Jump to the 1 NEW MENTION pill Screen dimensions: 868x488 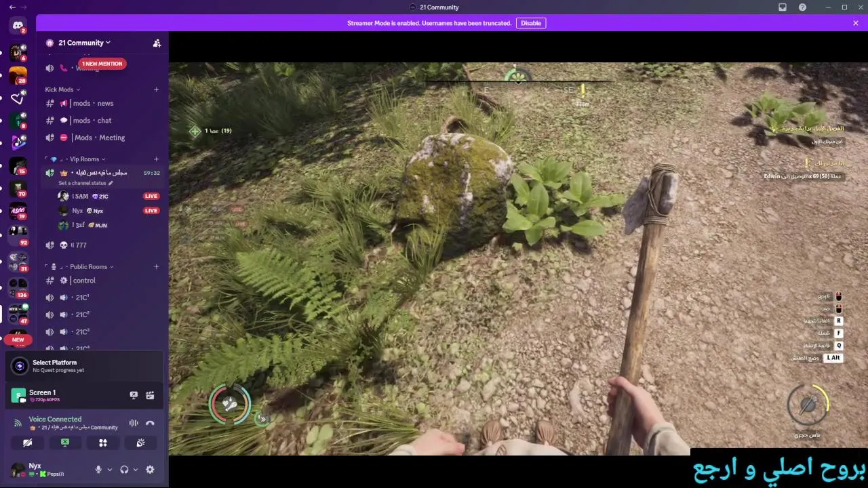pyautogui.click(x=102, y=64)
